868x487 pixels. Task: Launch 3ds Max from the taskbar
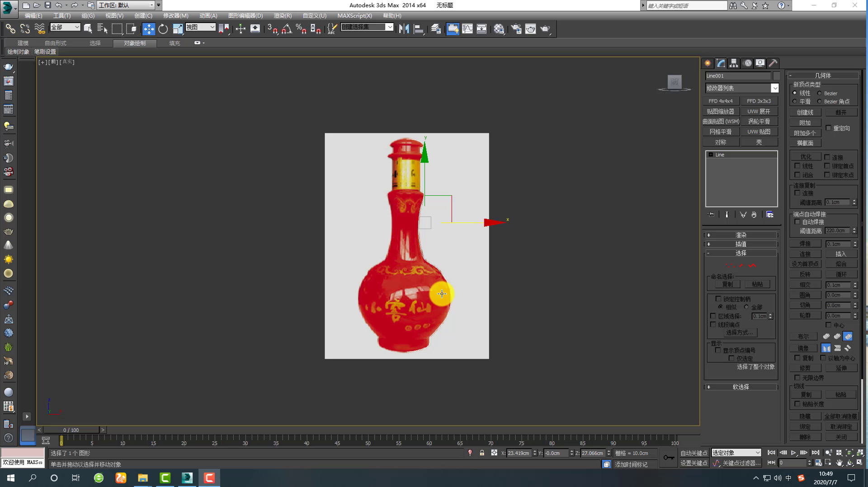pos(187,478)
